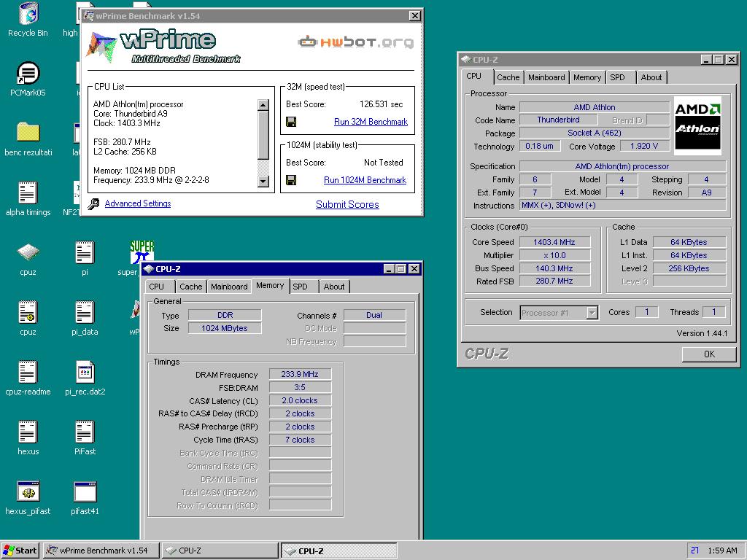Submit Scores to hwbot

tap(347, 204)
